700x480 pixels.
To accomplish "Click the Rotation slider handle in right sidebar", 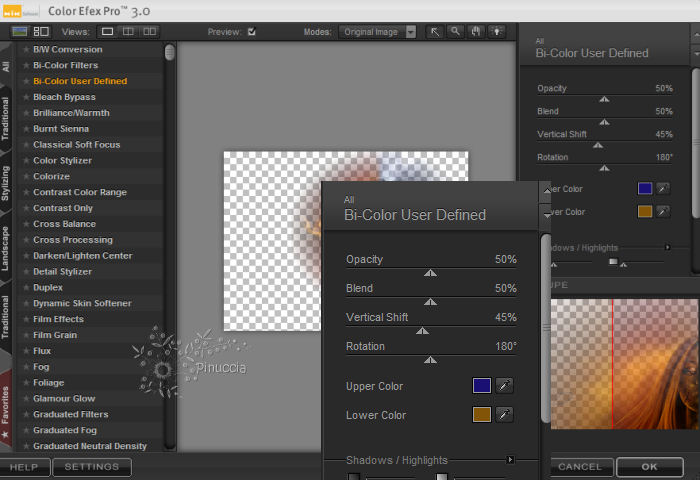I will [604, 168].
